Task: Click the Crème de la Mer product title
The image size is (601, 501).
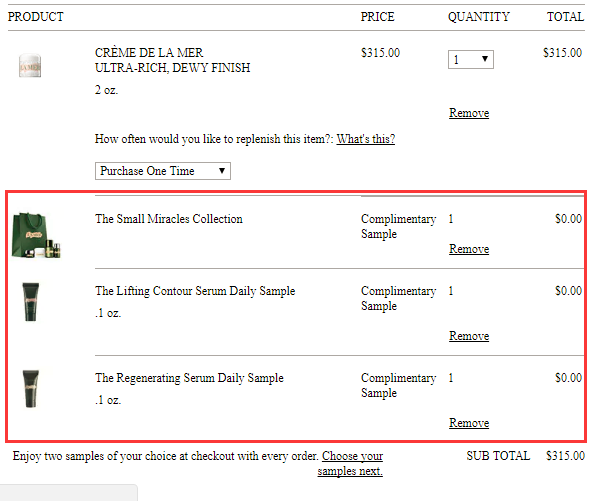Action: tap(172, 60)
